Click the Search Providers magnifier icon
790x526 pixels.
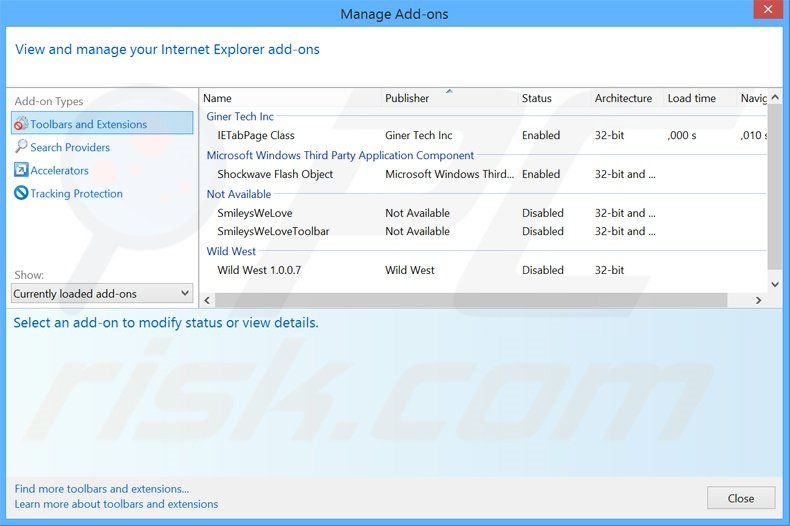pyautogui.click(x=21, y=147)
